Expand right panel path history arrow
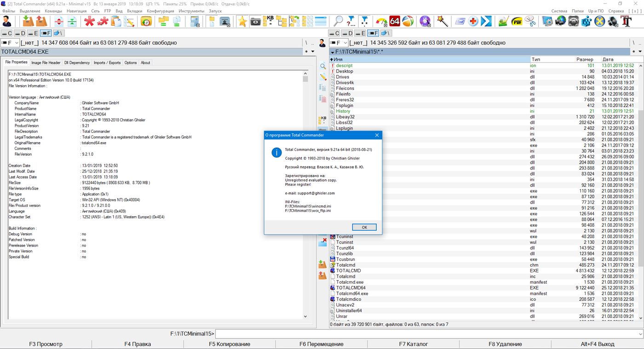This screenshot has width=644, height=349. tap(640, 52)
